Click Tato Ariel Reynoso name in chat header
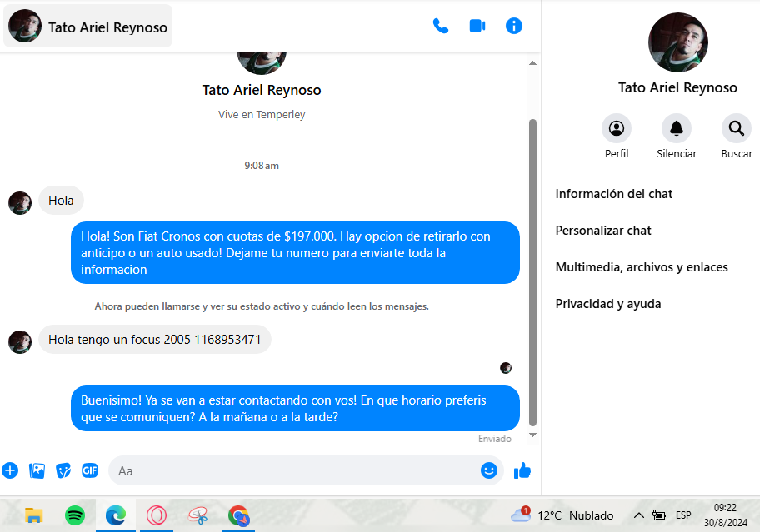This screenshot has height=532, width=760. 107,27
